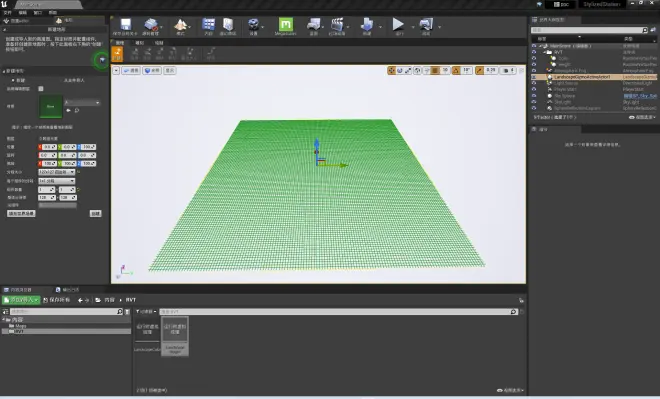Click the Play button in the toolbar
660x399 pixels.
398,26
